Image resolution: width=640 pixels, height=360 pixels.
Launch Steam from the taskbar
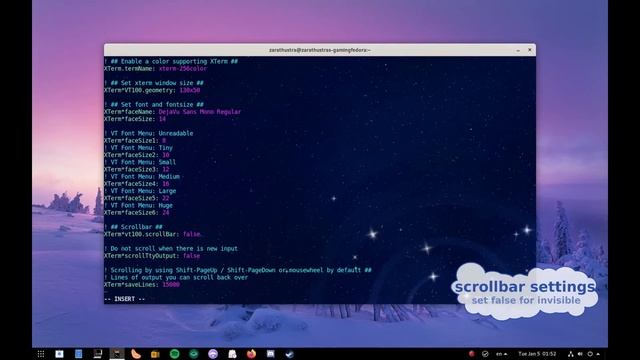point(290,354)
